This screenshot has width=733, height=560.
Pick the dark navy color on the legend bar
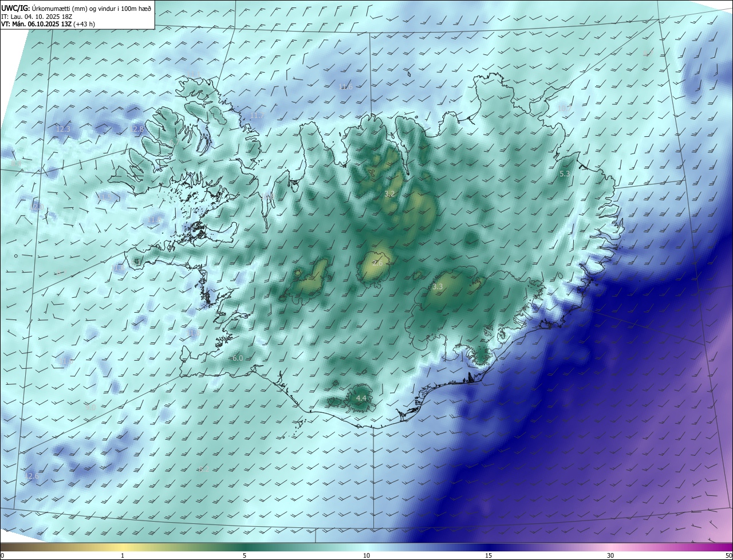tap(488, 547)
